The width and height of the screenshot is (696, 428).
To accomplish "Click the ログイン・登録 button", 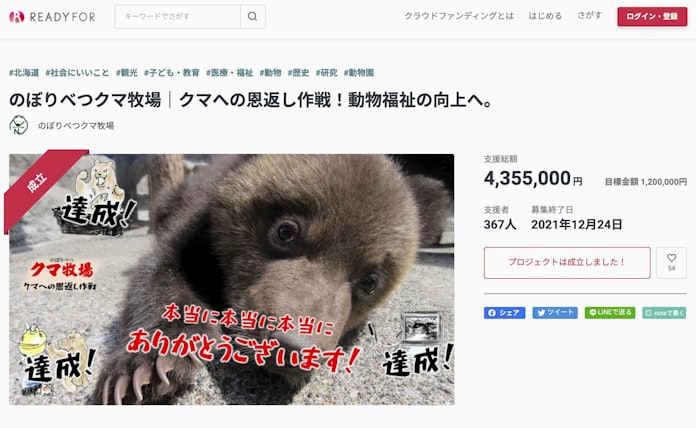I will click(652, 16).
